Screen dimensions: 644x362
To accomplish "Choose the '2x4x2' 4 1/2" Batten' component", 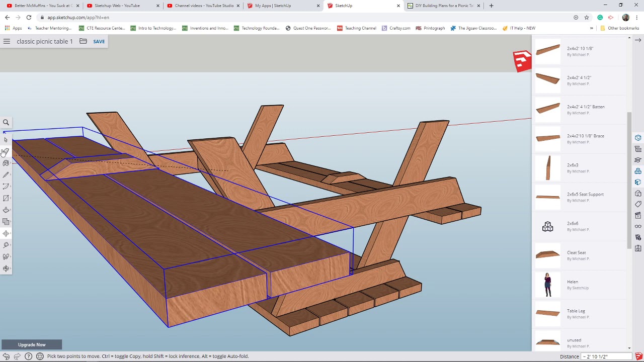I will [579, 110].
